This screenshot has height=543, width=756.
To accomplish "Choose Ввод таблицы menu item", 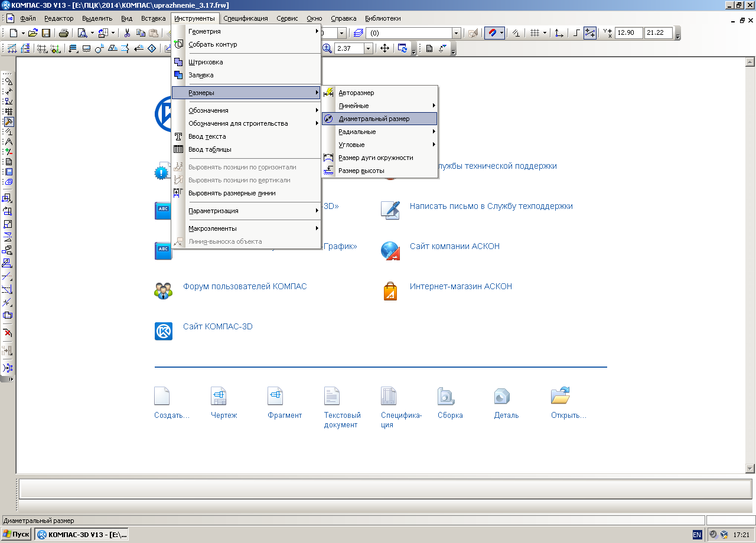I will point(246,149).
